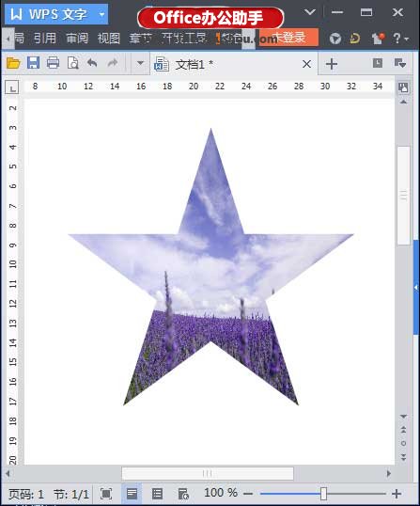Click the round gray icon left of the yellow icon
The width and height of the screenshot is (420, 506).
[x=335, y=39]
